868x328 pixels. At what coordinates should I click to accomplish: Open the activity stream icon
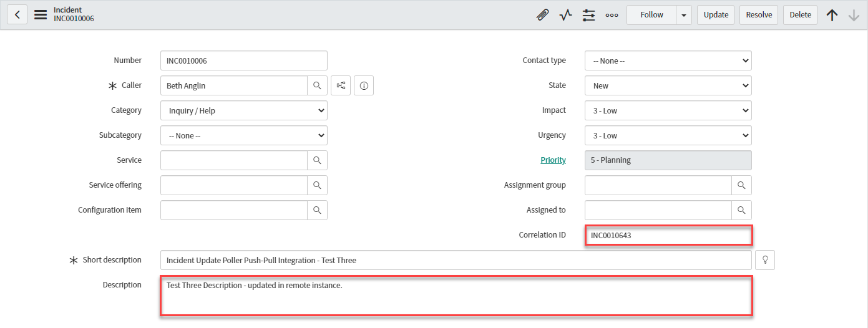[565, 15]
